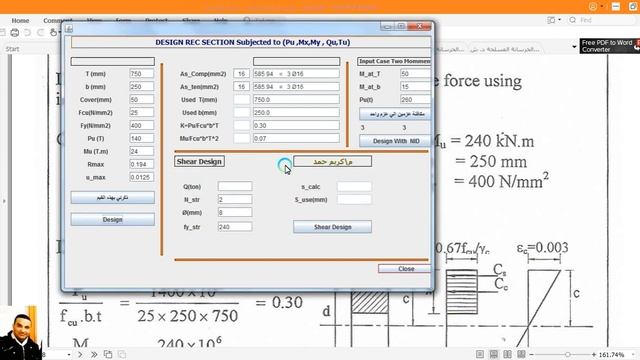Viewport: 640px width, 360px height.
Task: Click the Fcu(N/mm2) input field
Action: [142, 112]
